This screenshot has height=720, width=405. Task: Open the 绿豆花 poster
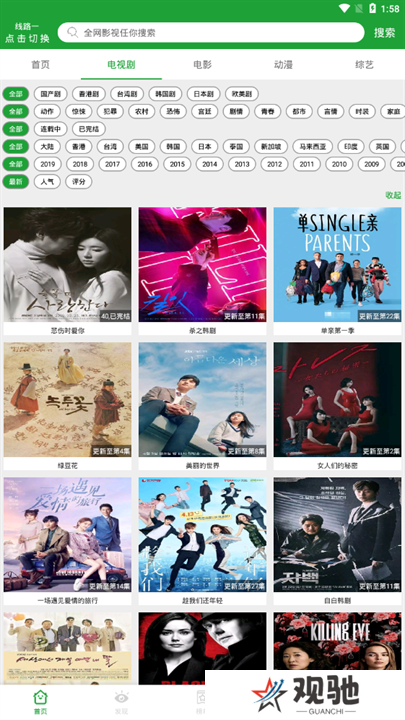coord(68,399)
